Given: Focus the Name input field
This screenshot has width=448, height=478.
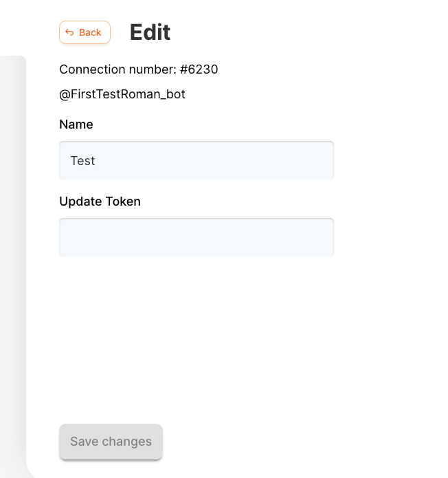Looking at the screenshot, I should [197, 160].
